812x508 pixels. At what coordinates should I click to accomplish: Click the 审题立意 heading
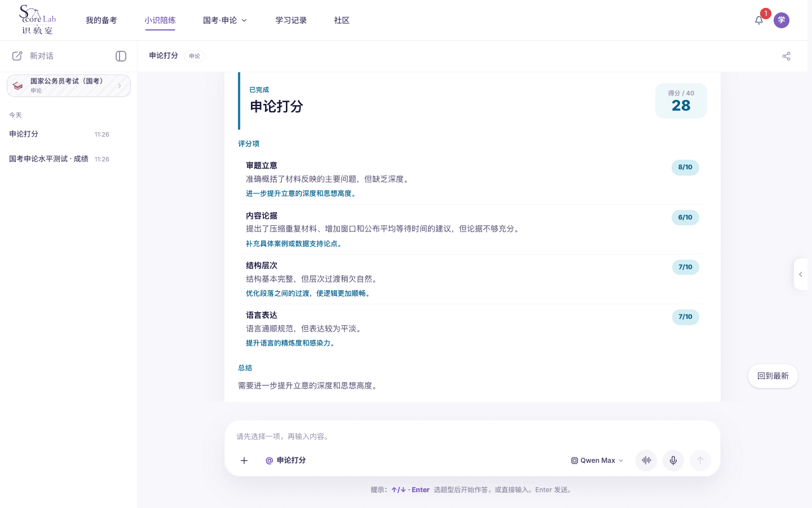262,165
